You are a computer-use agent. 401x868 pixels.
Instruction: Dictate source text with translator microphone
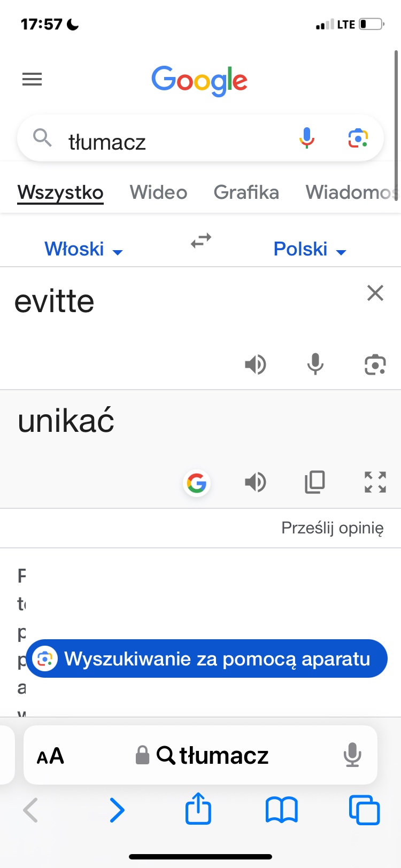click(x=315, y=365)
